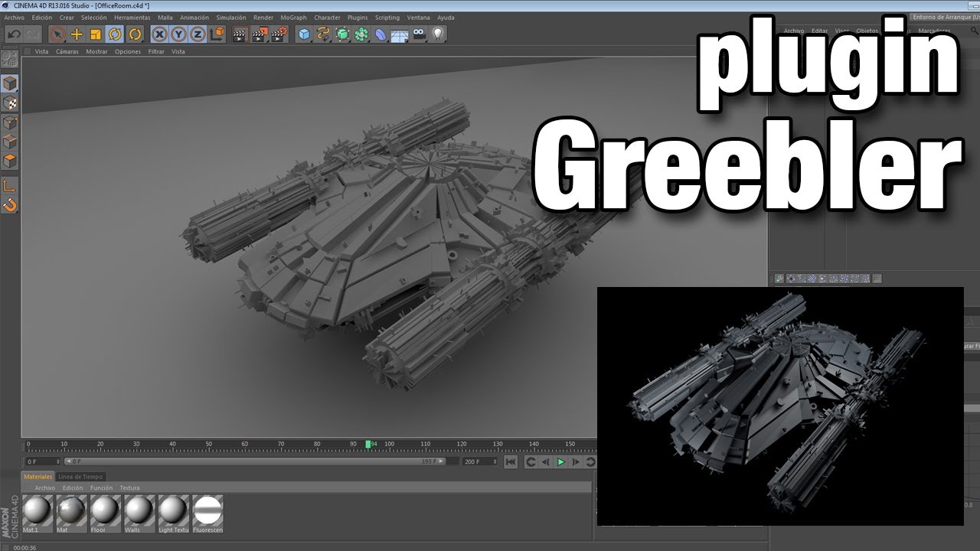The width and height of the screenshot is (980, 551).
Task: Open the Plugins menu
Action: tap(358, 17)
